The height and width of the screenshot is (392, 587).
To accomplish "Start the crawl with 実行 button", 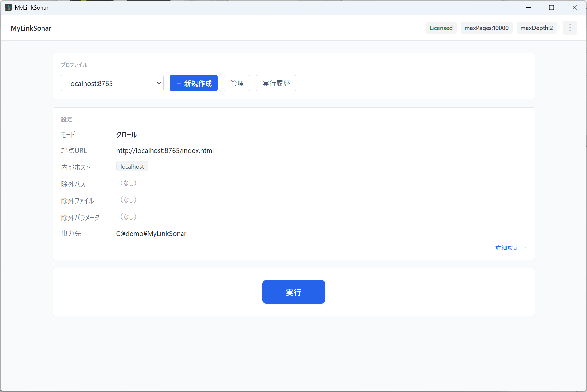I will coord(294,292).
